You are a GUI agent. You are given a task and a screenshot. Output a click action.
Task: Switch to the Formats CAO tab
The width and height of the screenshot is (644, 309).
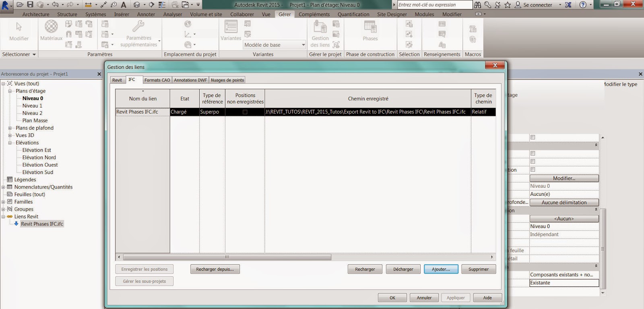tap(157, 80)
